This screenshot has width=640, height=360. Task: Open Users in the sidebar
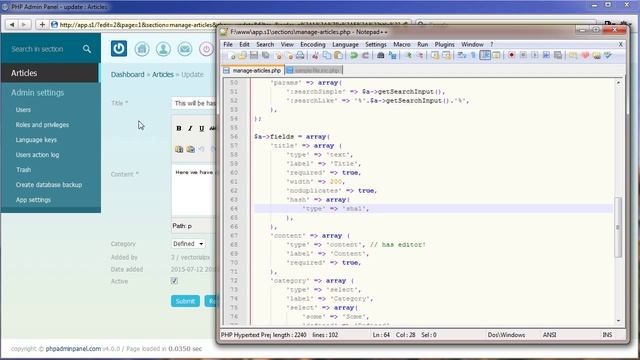pyautogui.click(x=23, y=110)
